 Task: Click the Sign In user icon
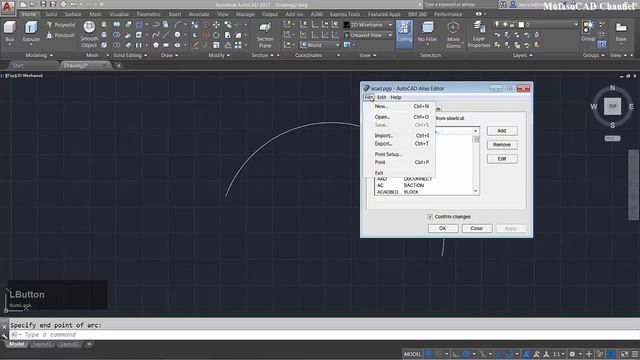tap(513, 4)
